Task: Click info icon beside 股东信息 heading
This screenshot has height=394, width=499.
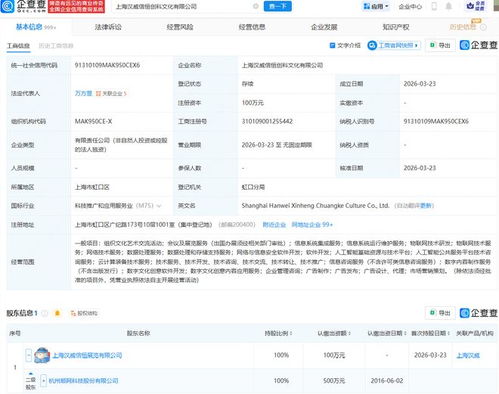Action: 44,313
